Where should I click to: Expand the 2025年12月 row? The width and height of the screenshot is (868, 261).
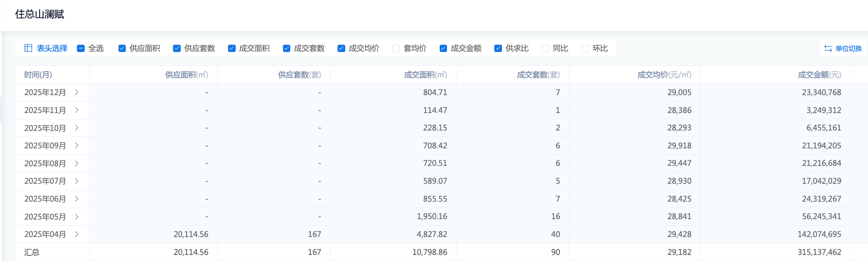77,93
